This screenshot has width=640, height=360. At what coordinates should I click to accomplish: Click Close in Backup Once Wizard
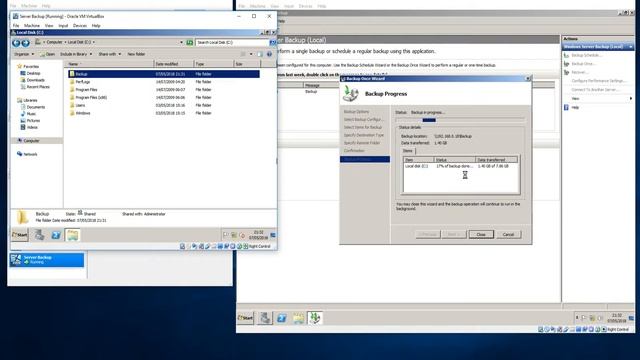click(481, 234)
